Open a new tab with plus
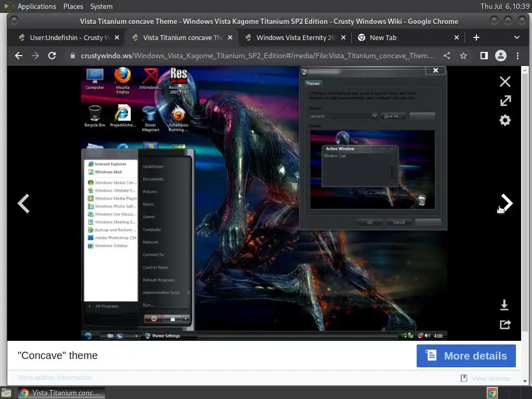 476,37
